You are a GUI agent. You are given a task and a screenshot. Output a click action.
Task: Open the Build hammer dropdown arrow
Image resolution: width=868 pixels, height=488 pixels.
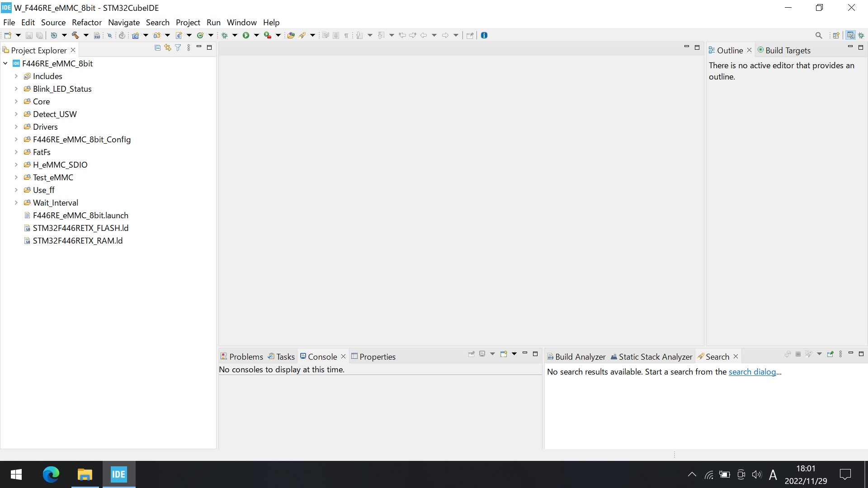(x=86, y=35)
